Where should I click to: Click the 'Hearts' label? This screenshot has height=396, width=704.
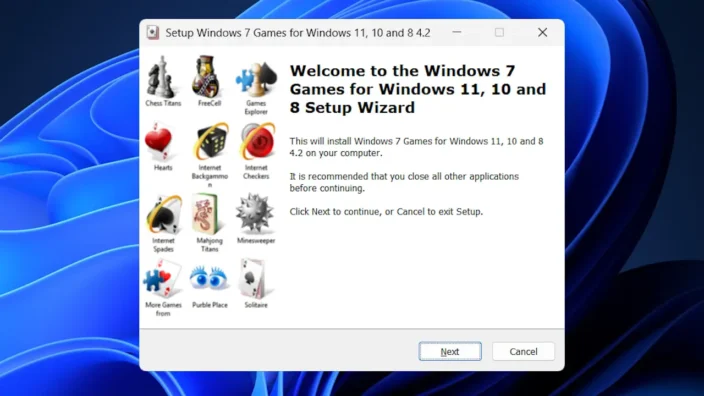pyautogui.click(x=163, y=167)
